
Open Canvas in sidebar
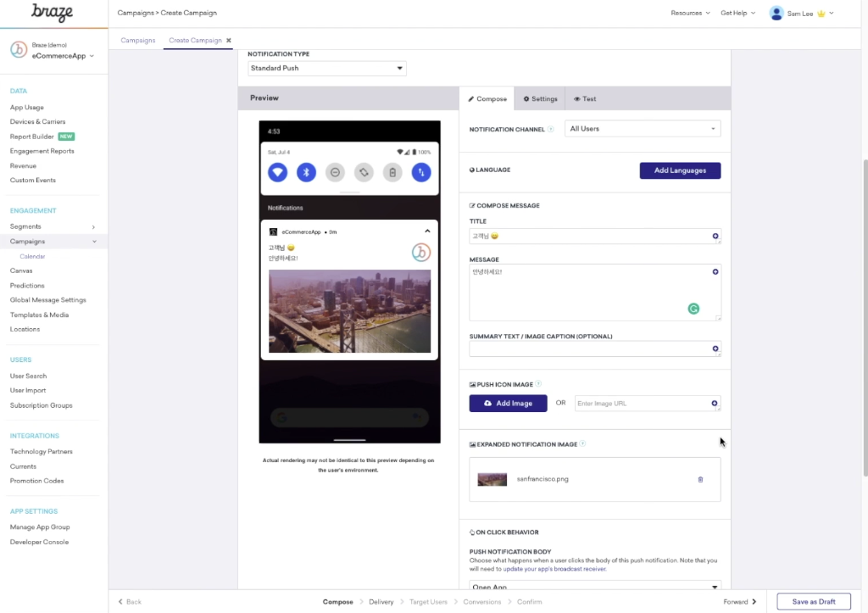point(21,270)
